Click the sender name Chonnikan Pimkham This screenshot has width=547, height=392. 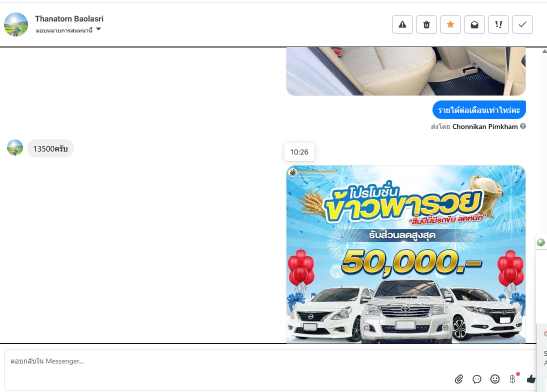point(485,126)
